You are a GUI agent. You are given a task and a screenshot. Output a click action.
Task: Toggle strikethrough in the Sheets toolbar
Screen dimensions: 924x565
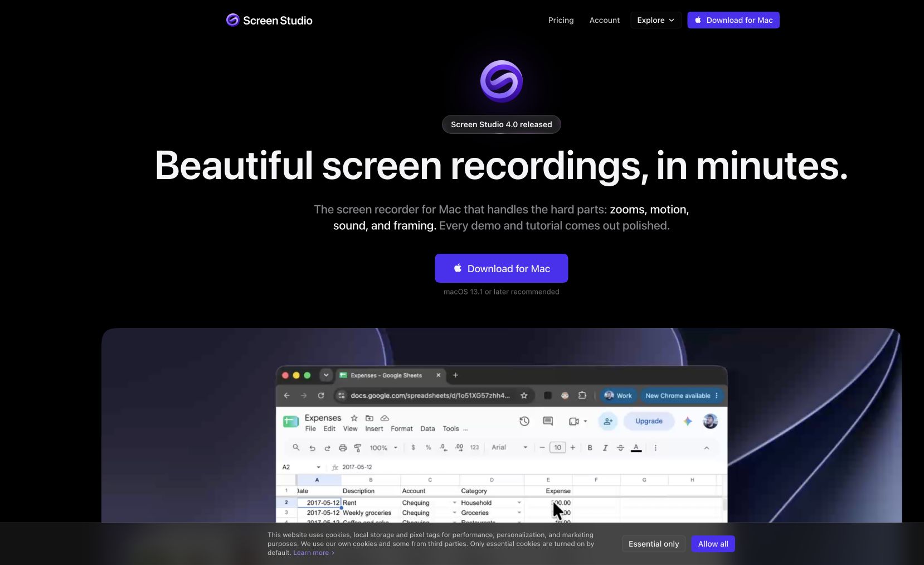point(620,447)
